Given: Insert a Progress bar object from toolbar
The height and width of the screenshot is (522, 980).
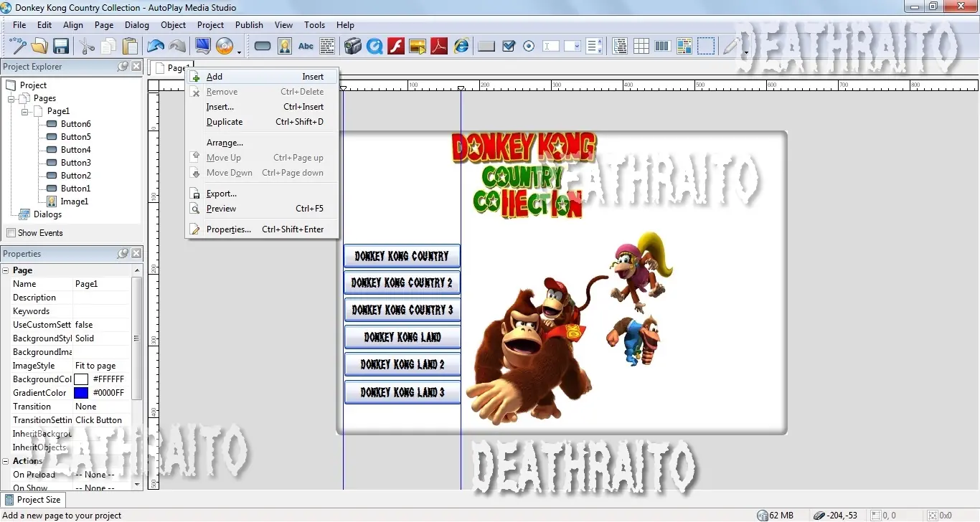Looking at the screenshot, I should coord(663,47).
